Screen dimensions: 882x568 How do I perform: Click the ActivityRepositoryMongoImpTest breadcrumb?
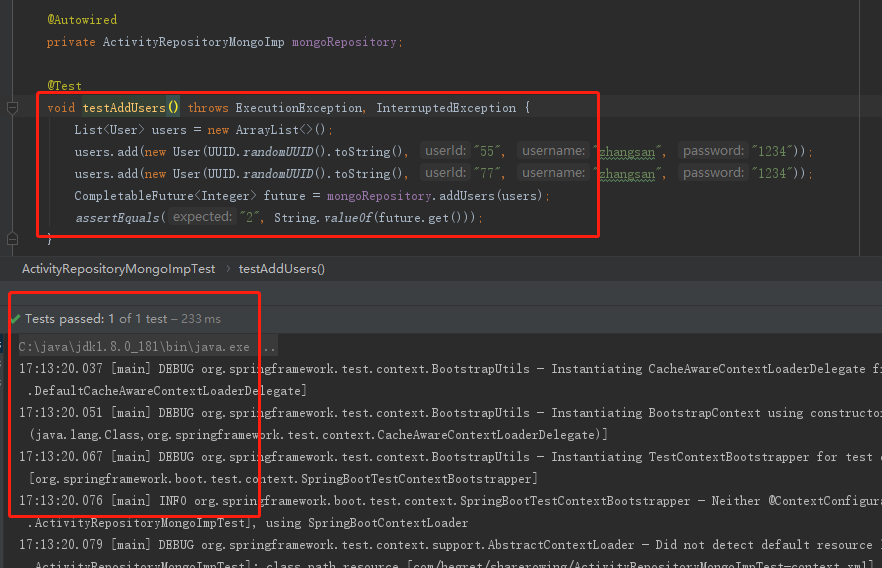[x=118, y=269]
